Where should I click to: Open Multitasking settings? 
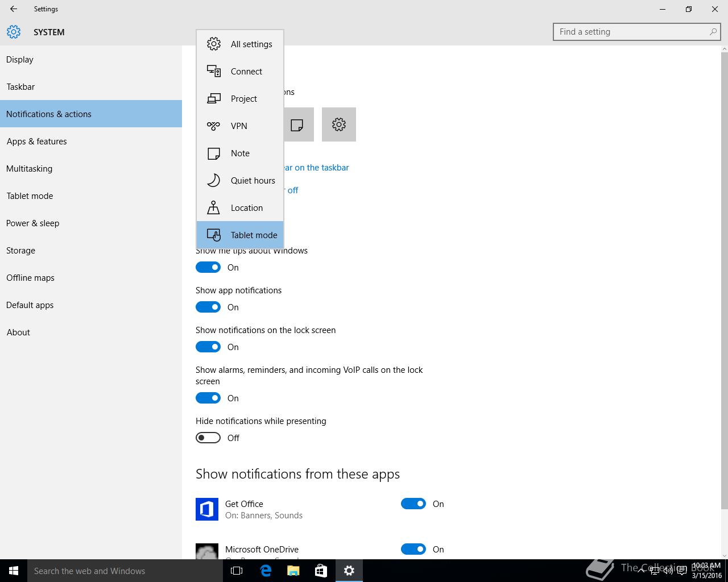tap(91, 168)
